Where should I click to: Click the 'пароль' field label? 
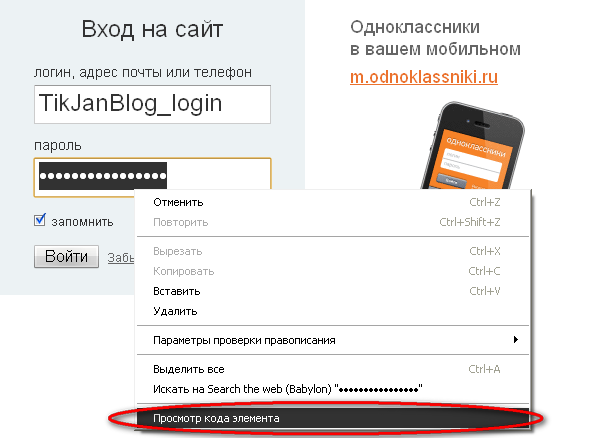58,146
